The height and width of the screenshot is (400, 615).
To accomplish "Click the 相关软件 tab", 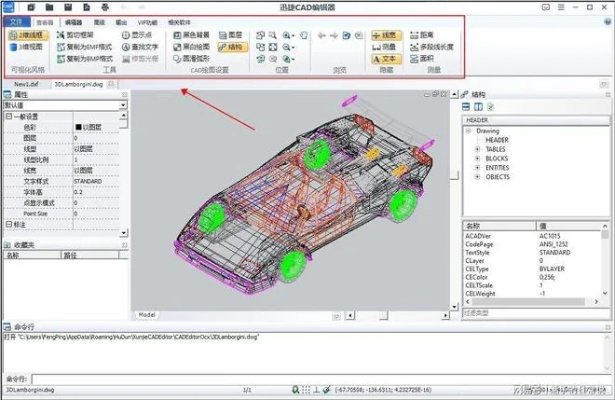I will [x=179, y=22].
